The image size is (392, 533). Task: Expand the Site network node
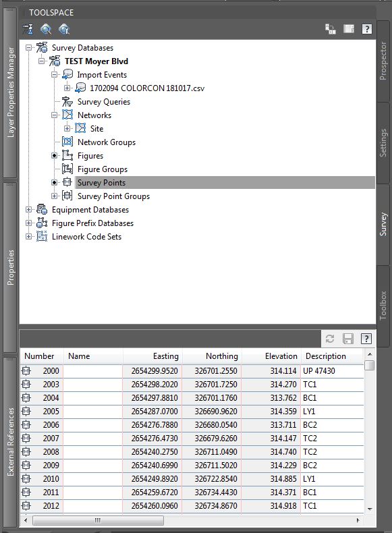[67, 128]
